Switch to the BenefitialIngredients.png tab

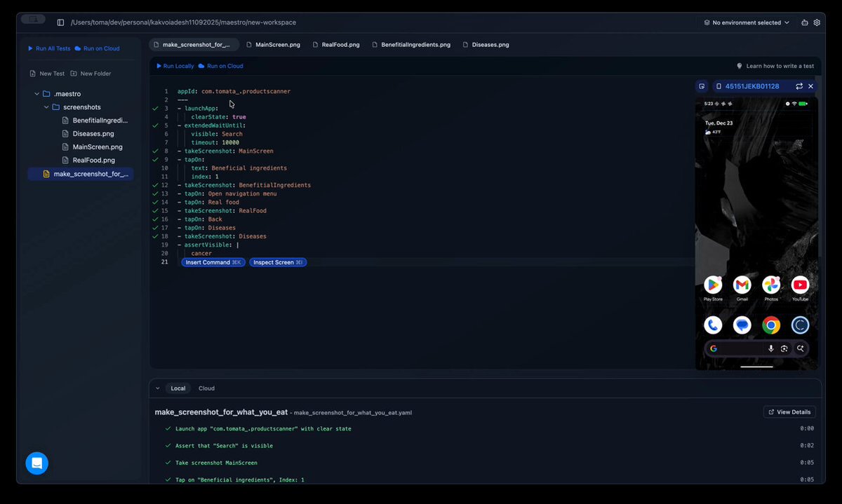pyautogui.click(x=411, y=45)
